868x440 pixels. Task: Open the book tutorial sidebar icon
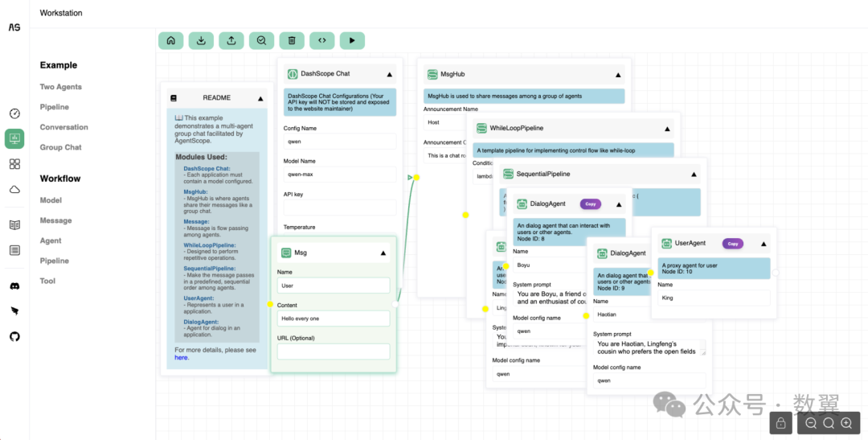point(15,225)
